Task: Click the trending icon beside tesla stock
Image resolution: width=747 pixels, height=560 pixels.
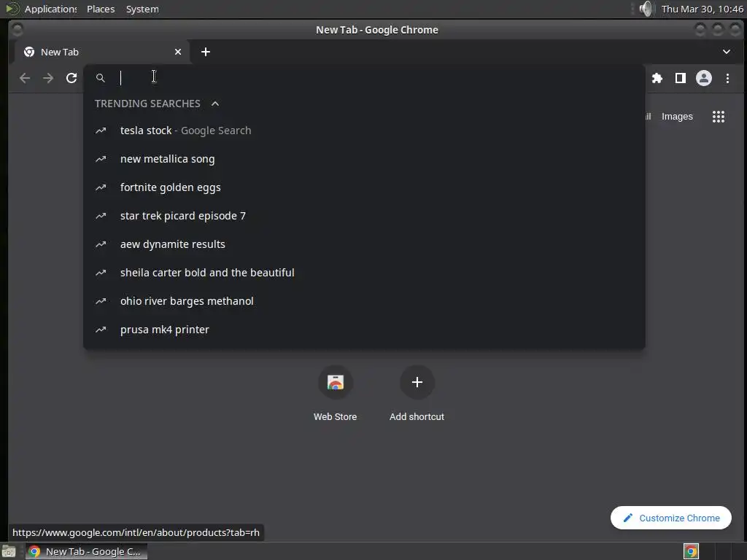Action: tap(101, 131)
